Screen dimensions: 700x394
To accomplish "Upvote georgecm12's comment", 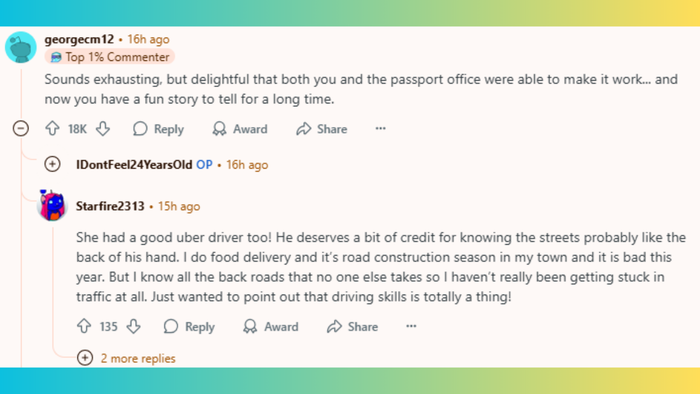I will [x=53, y=129].
